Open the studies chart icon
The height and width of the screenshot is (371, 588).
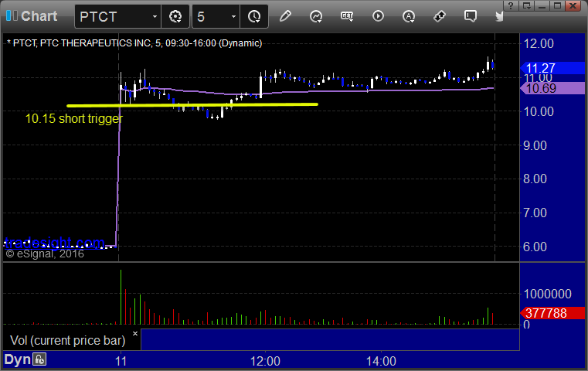tap(316, 16)
